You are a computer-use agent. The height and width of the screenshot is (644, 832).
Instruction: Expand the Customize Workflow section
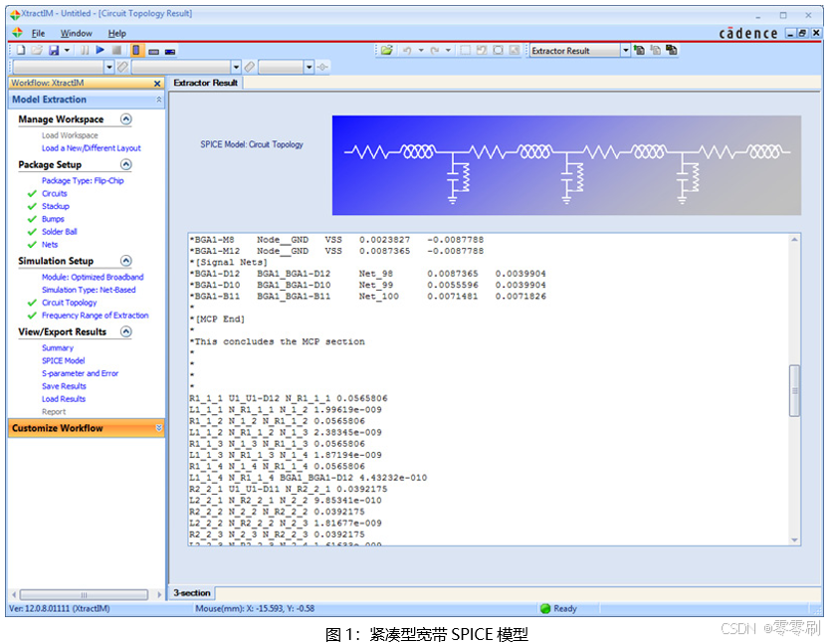[158, 428]
